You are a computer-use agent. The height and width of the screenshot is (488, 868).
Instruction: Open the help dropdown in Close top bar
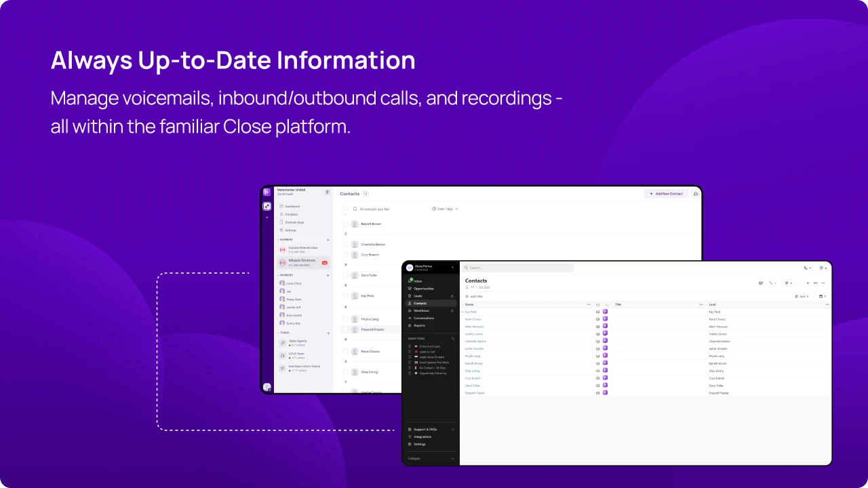[x=823, y=268]
